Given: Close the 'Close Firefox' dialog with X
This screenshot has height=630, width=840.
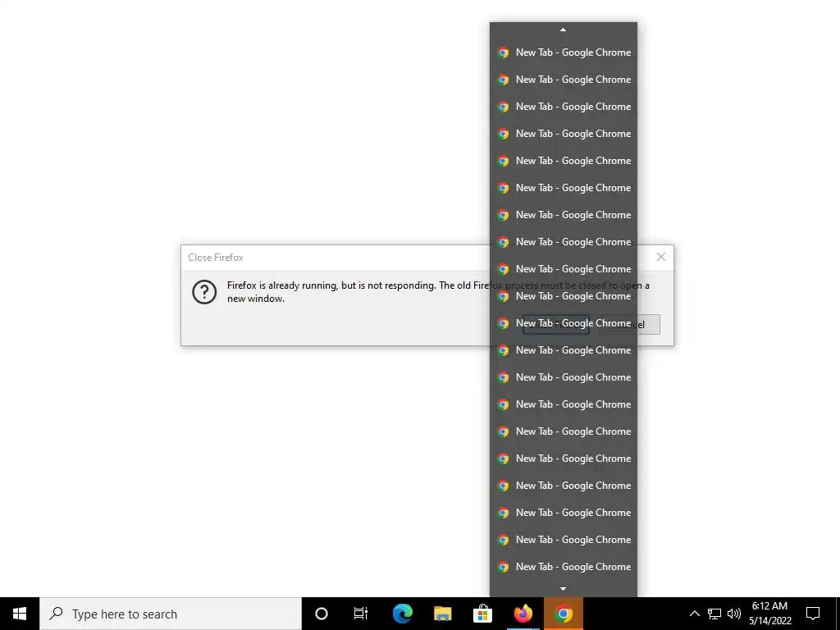Looking at the screenshot, I should click(x=661, y=257).
